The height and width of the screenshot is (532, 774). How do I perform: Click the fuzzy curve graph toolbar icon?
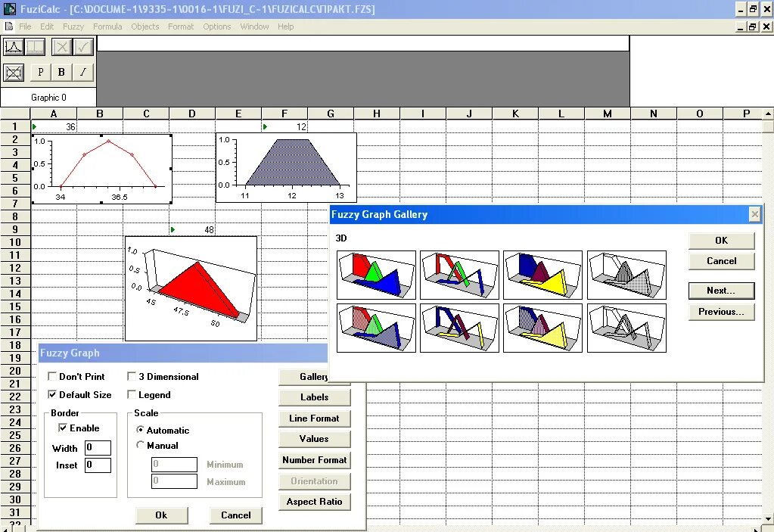pos(14,48)
